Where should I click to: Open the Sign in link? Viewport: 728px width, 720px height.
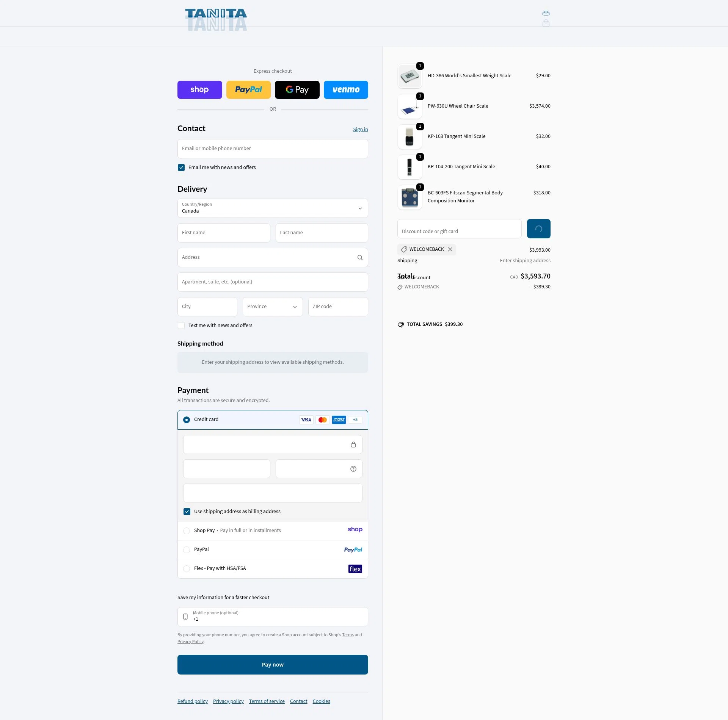coord(360,129)
